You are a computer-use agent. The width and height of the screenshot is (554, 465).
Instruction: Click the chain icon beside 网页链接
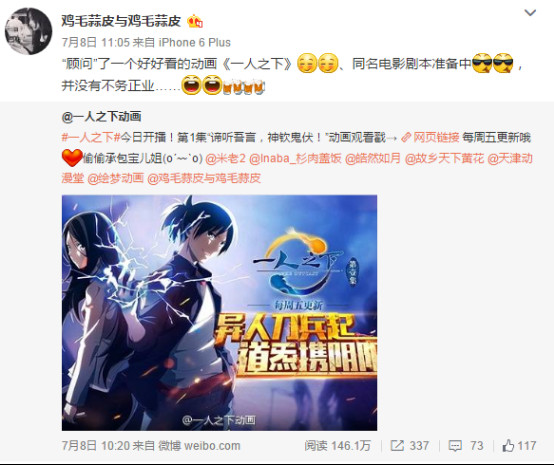click(x=406, y=137)
